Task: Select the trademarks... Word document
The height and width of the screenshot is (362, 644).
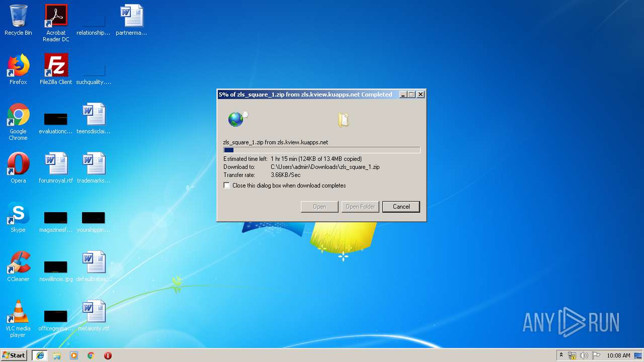Action: tap(94, 168)
